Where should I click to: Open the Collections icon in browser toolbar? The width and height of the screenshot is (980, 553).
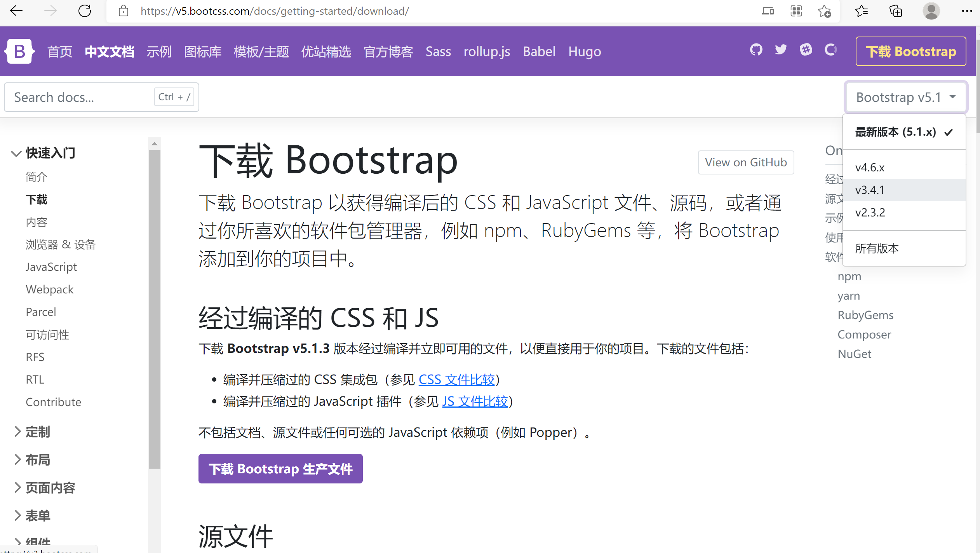(x=896, y=11)
